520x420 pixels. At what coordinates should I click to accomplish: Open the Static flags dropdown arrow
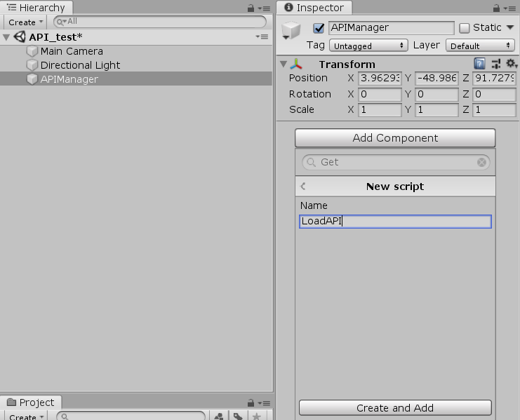pyautogui.click(x=510, y=27)
